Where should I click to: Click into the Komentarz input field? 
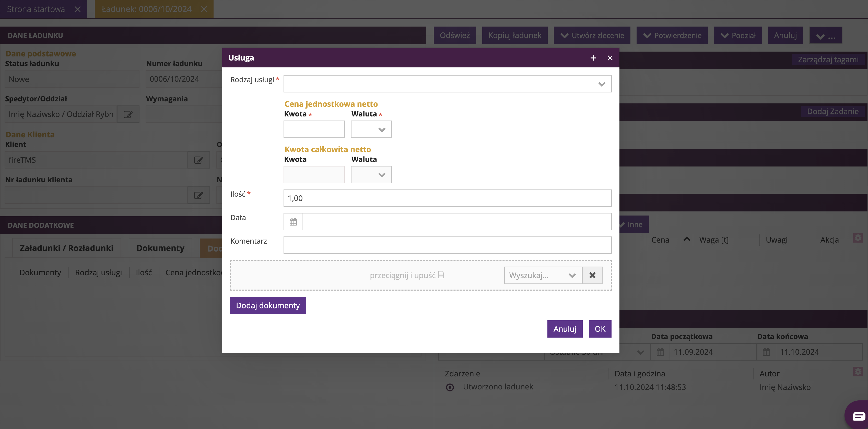447,245
